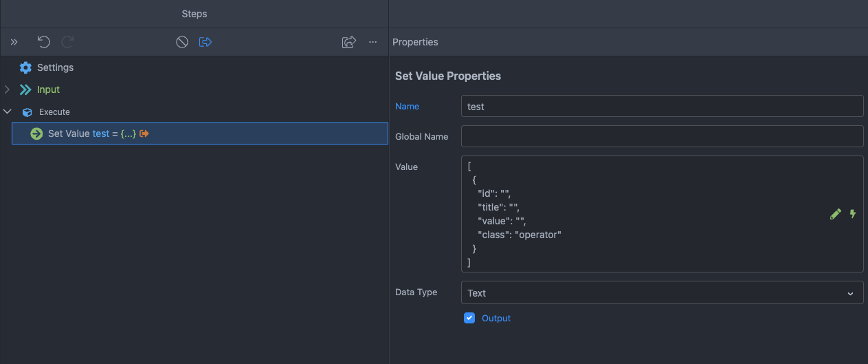Image resolution: width=868 pixels, height=364 pixels.
Task: Click the "title": "" line in Value
Action: point(498,207)
